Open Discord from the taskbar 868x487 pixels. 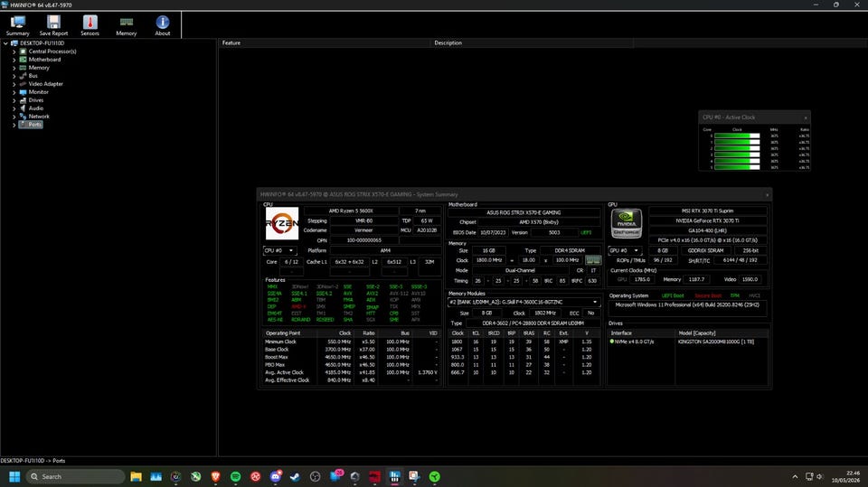pos(275,476)
